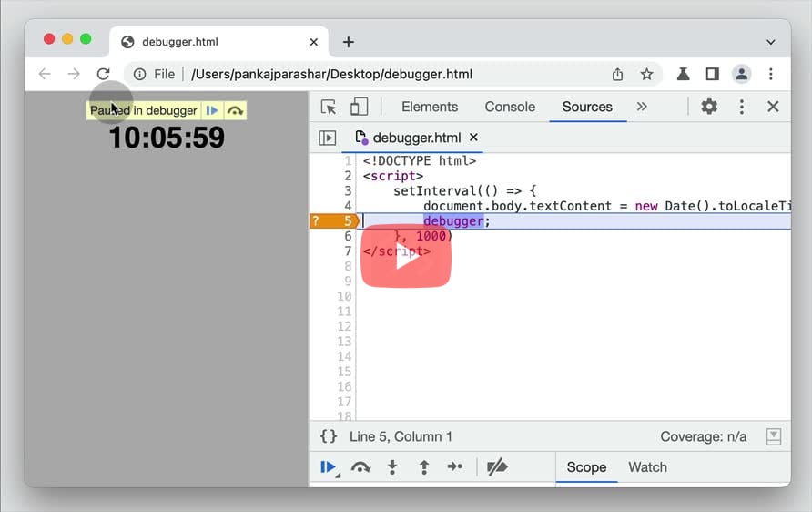Step over next function call
The height and width of the screenshot is (512, 812).
pyautogui.click(x=360, y=467)
